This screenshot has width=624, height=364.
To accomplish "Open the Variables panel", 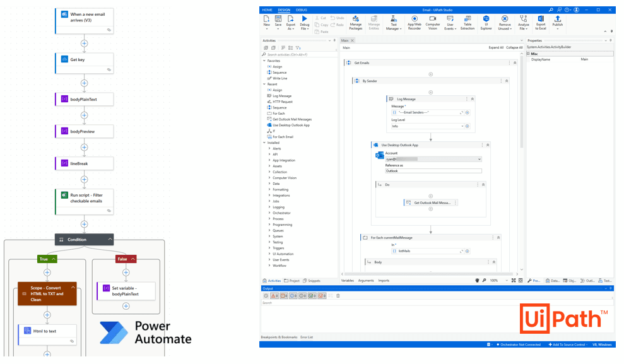I will pos(348,281).
